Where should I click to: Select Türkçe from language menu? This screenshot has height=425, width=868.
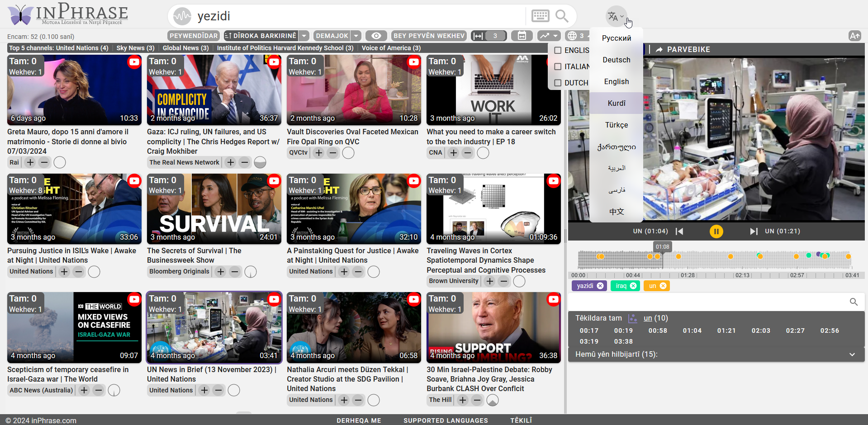point(617,125)
